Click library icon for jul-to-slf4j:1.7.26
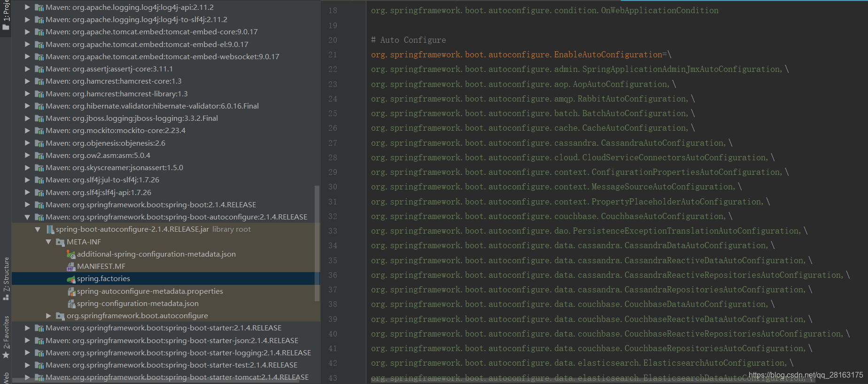Screen dimensions: 868x384 tap(39, 180)
